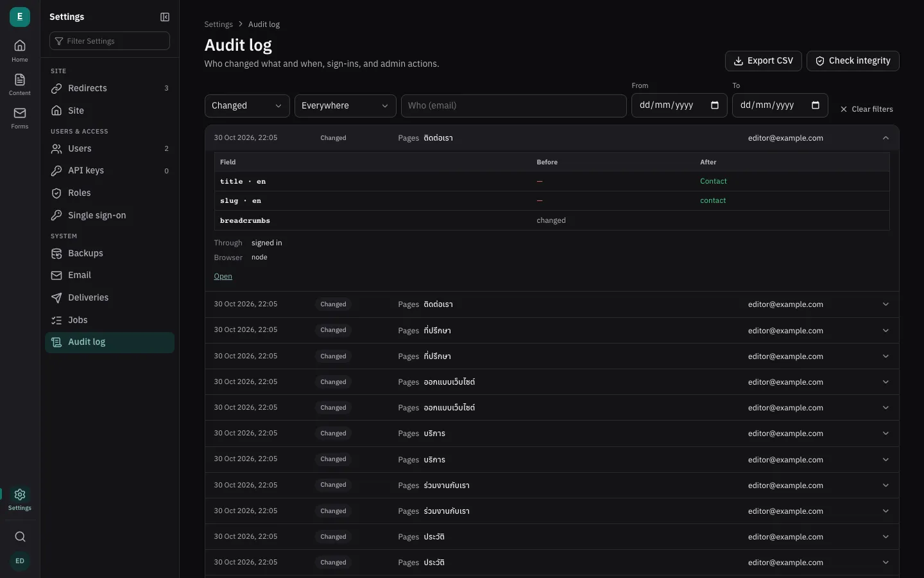Viewport: 924px width, 578px height.
Task: Click the 'signed in' Through value
Action: point(267,243)
